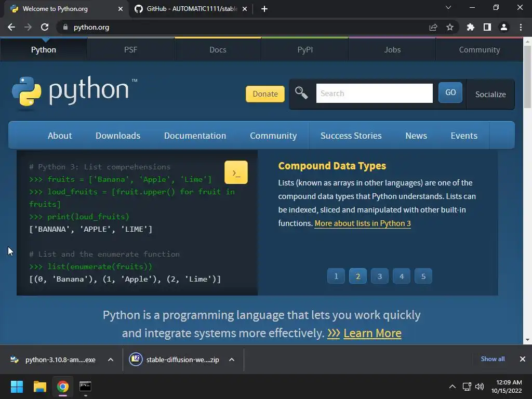The height and width of the screenshot is (399, 532).
Task: Bookmark this page with the star icon
Action: point(450,27)
